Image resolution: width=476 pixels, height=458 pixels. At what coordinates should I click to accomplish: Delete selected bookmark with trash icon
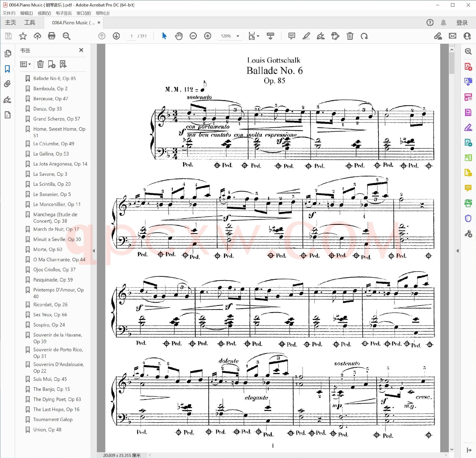(x=40, y=64)
